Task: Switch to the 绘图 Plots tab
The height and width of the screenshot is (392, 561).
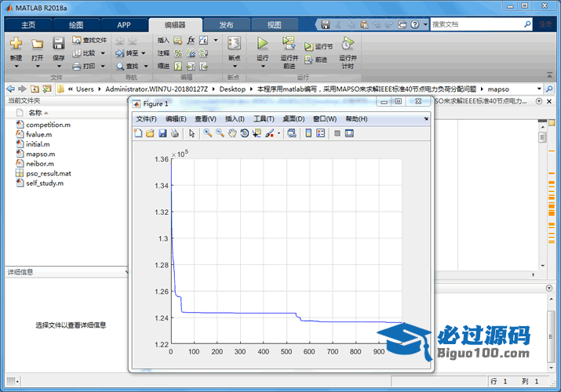Action: (x=76, y=25)
